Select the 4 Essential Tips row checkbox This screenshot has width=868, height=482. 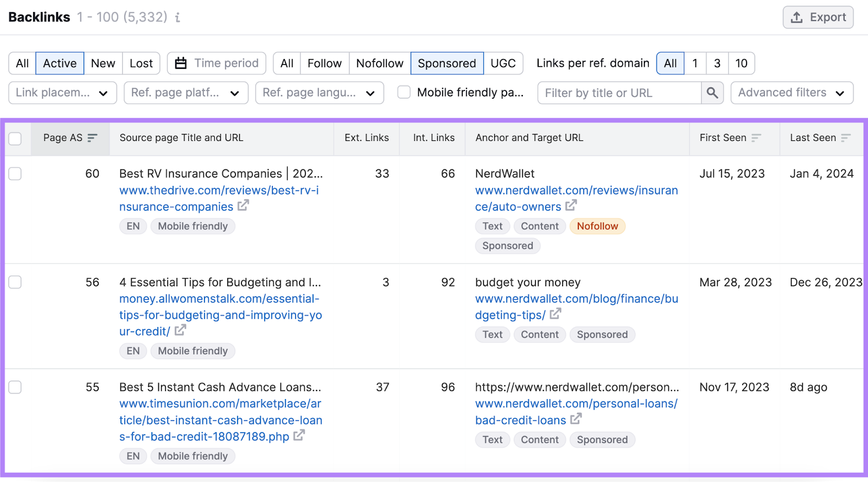[x=15, y=282]
